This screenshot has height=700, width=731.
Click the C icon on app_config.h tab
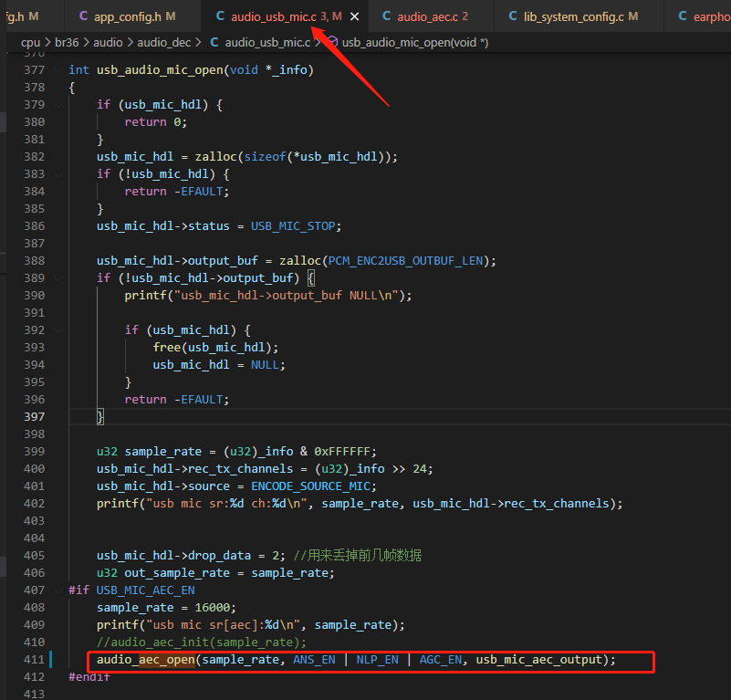[x=83, y=16]
